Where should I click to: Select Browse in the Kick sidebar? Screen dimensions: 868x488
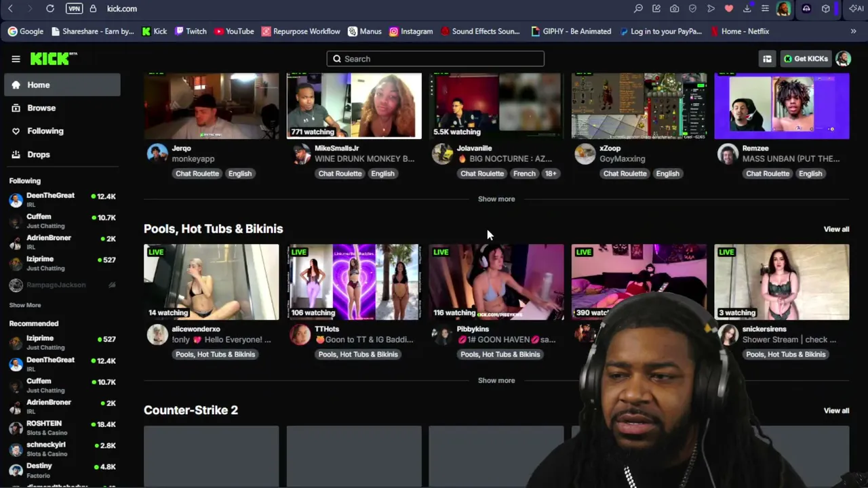[62, 108]
